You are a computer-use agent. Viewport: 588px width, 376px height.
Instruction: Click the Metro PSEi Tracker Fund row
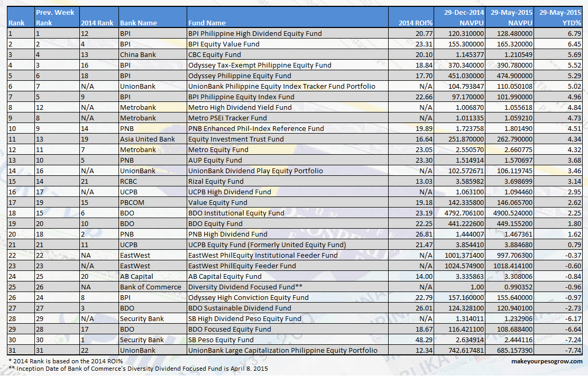coord(227,118)
